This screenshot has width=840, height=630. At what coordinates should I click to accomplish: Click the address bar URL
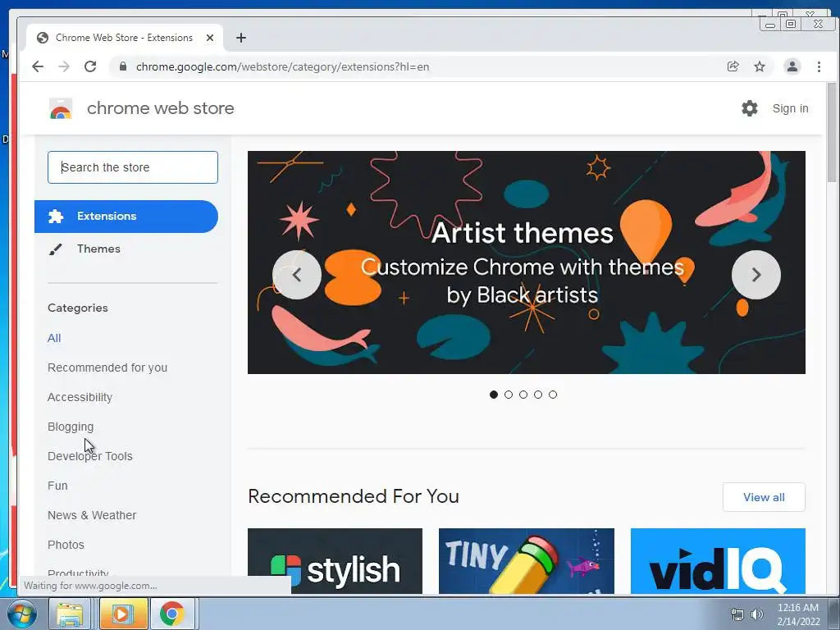[x=282, y=66]
